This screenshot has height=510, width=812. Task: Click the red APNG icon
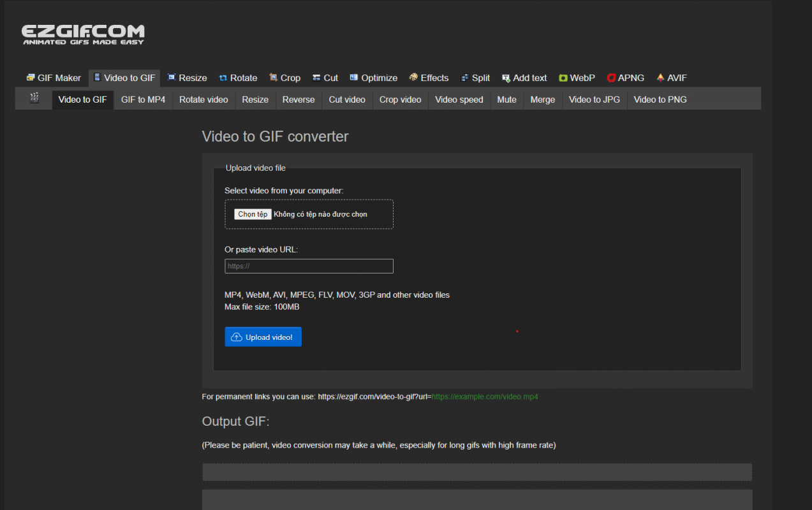tap(611, 78)
